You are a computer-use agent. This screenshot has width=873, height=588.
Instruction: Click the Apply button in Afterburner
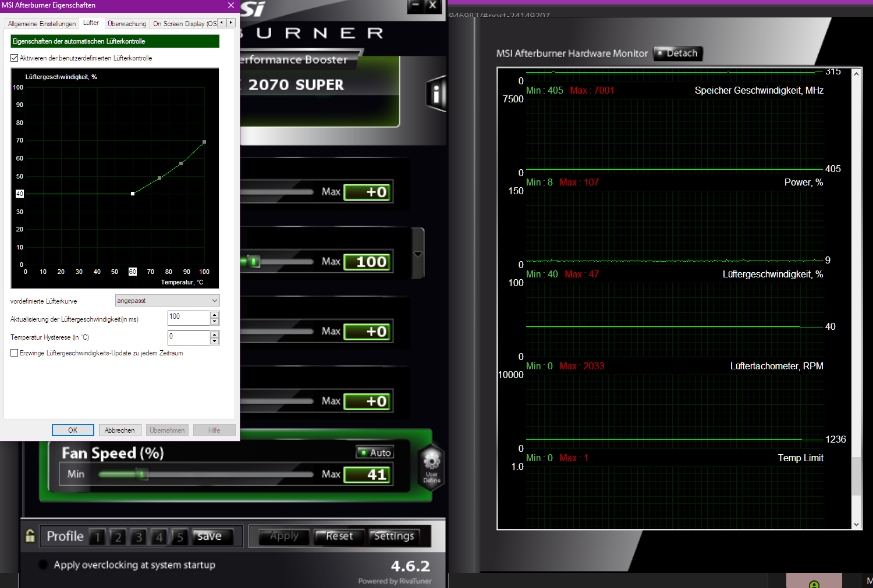point(285,536)
